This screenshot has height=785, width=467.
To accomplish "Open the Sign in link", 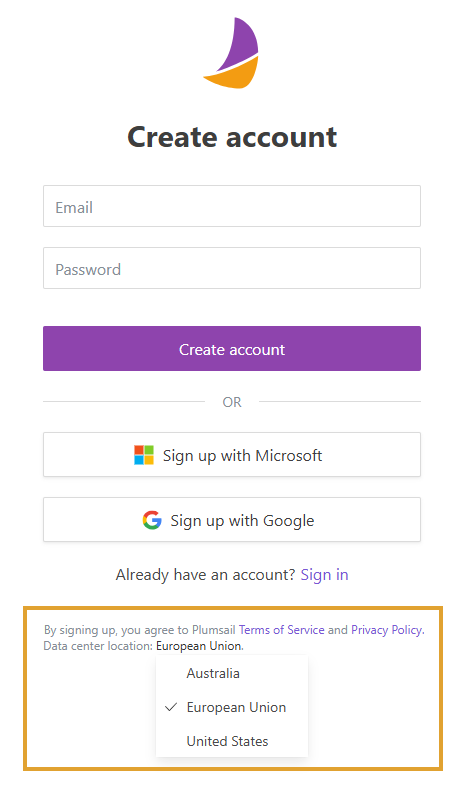I will point(324,574).
